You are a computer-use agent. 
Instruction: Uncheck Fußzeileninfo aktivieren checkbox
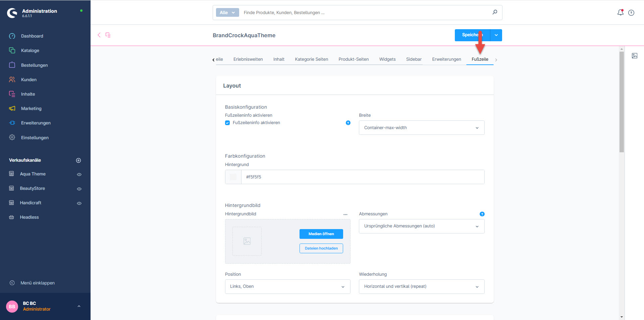click(x=227, y=123)
